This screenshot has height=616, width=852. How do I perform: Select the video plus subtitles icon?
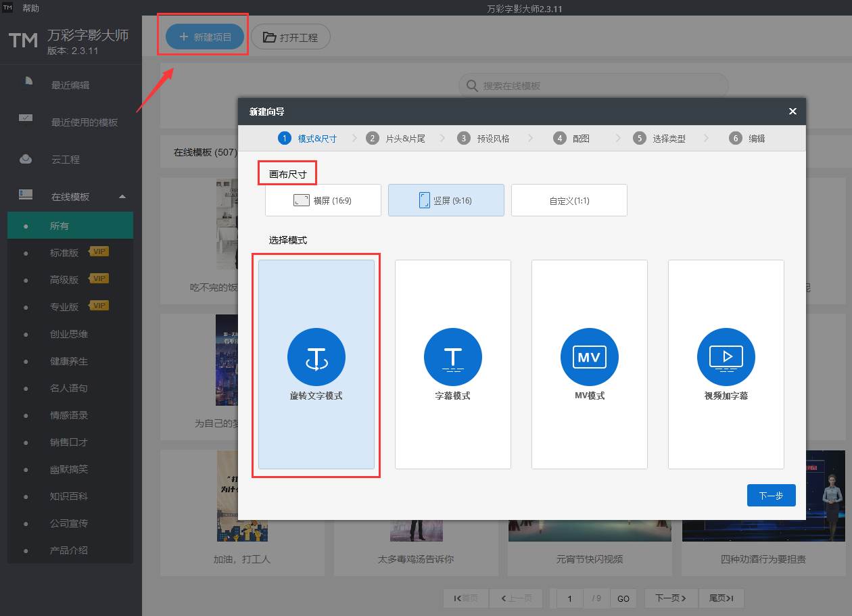(x=726, y=357)
